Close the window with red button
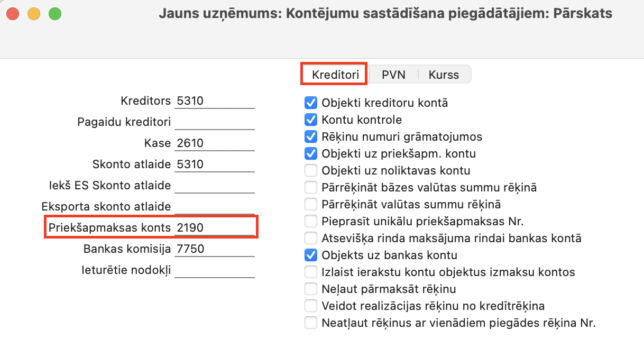644x348 pixels. [13, 14]
